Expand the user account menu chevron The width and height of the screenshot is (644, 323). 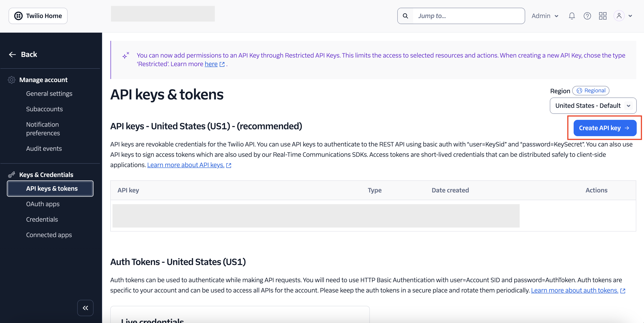630,16
